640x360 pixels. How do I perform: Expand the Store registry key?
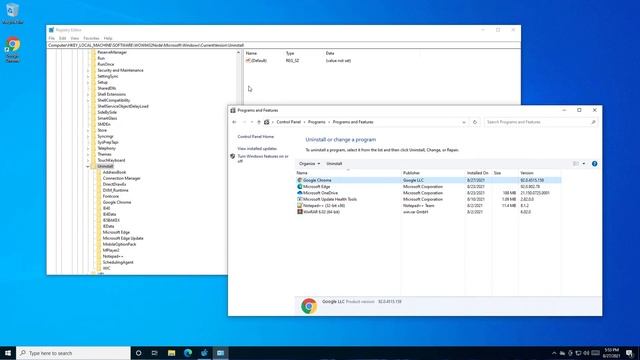point(88,130)
